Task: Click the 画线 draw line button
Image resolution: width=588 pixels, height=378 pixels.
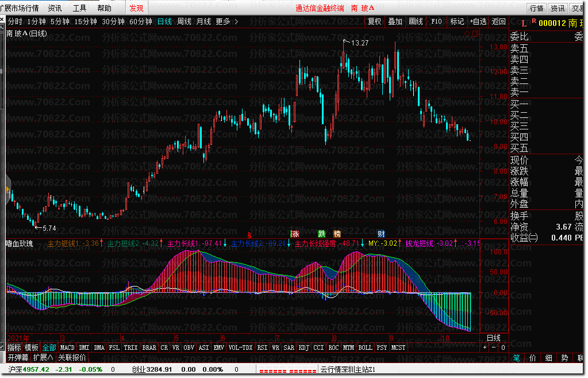Action: [x=416, y=22]
